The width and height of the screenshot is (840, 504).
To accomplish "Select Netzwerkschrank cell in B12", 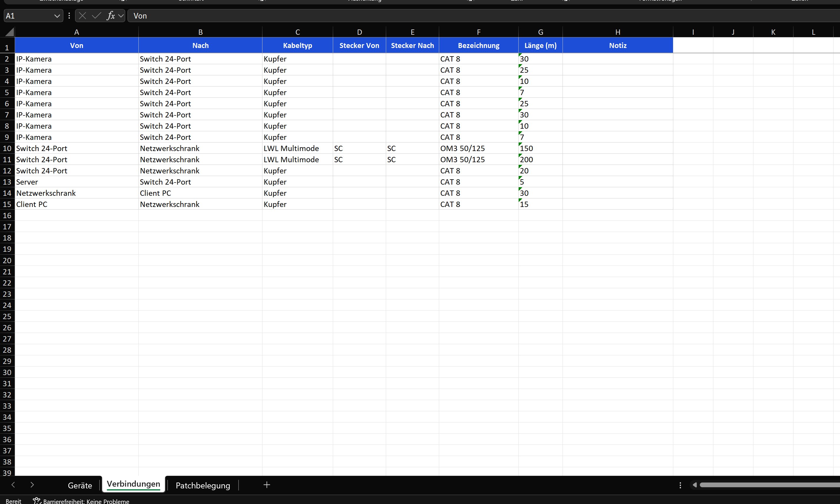I will 200,171.
